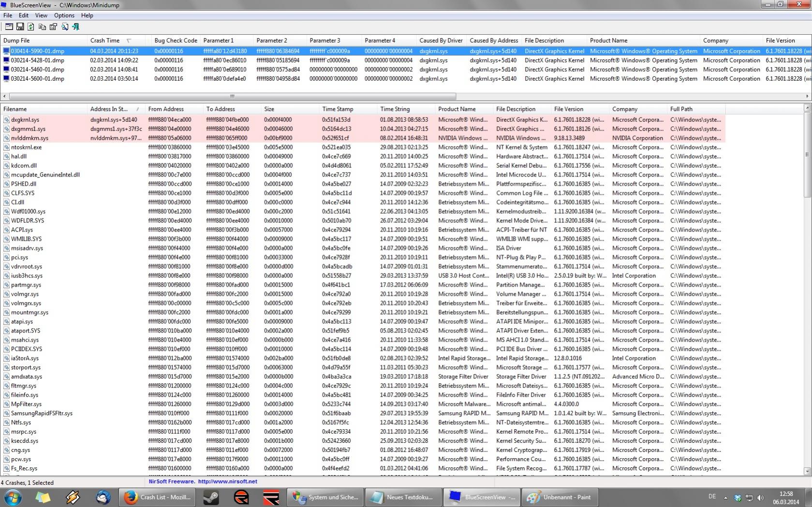Click the Caused By Driver column header
The height and width of the screenshot is (507, 812).
[x=441, y=41]
